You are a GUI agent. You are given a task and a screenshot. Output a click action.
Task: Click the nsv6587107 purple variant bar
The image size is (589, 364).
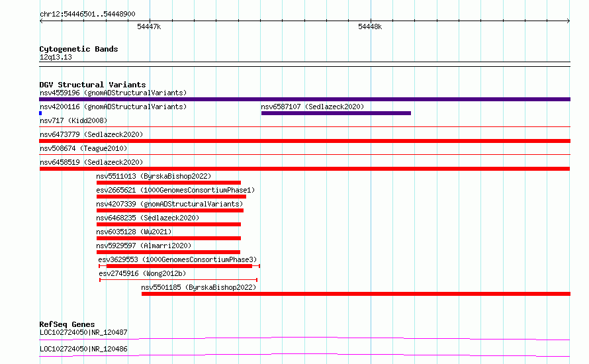tap(336, 113)
